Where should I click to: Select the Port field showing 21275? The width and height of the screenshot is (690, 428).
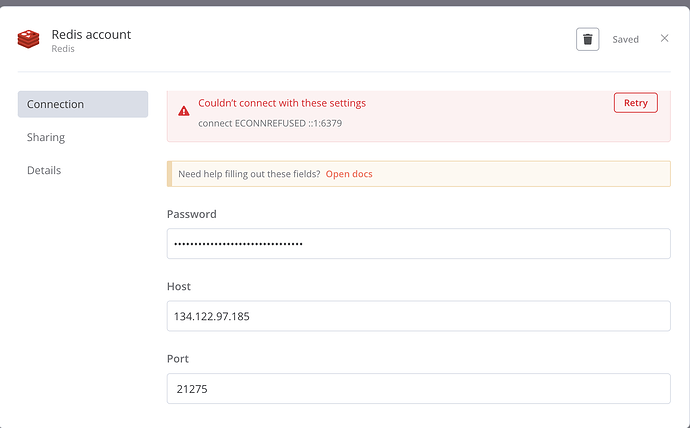point(418,388)
